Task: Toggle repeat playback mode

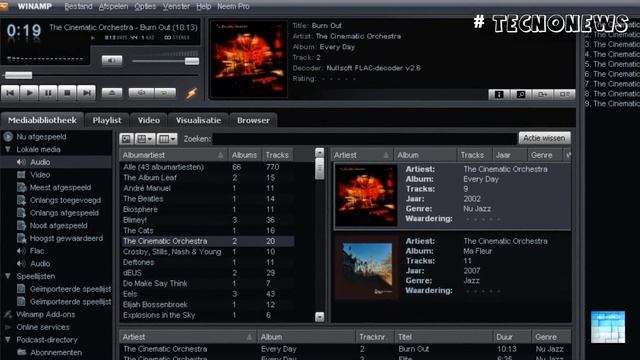Action: coord(165,93)
